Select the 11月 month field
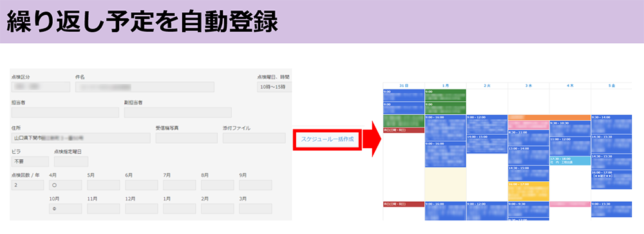This screenshot has height=234, width=644. point(104,208)
